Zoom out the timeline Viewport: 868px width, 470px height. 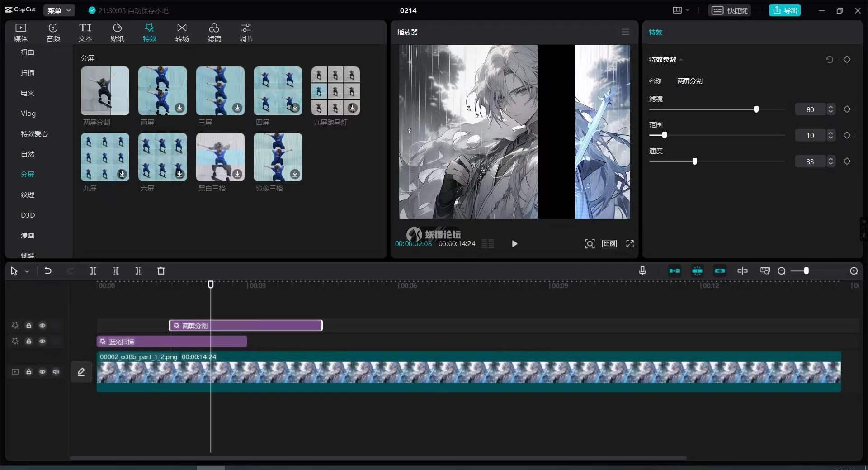pos(782,271)
